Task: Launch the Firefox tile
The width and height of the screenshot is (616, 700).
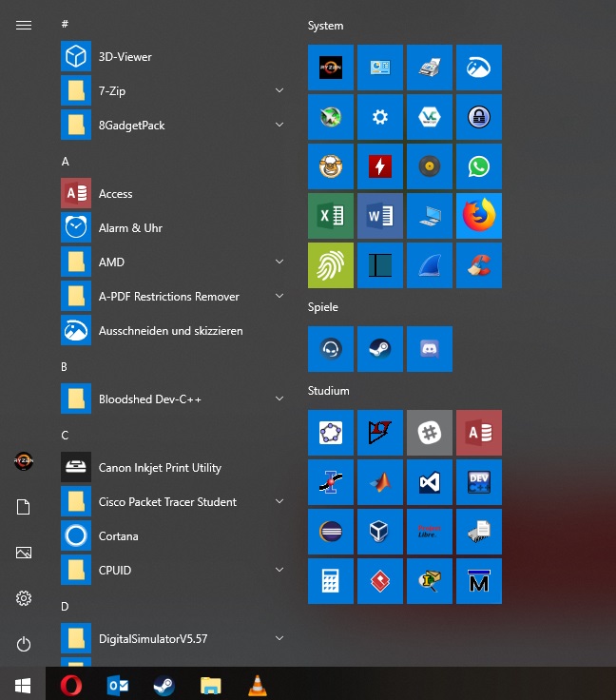Action: point(478,216)
